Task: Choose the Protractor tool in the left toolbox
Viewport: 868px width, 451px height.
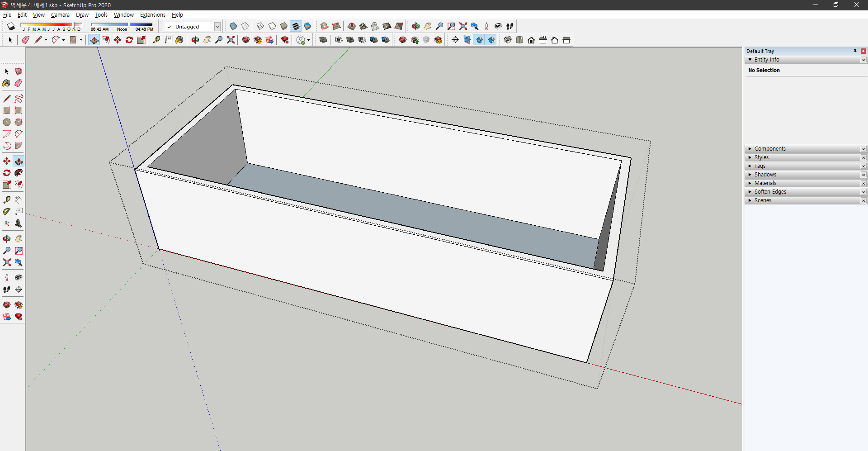Action: point(7,211)
